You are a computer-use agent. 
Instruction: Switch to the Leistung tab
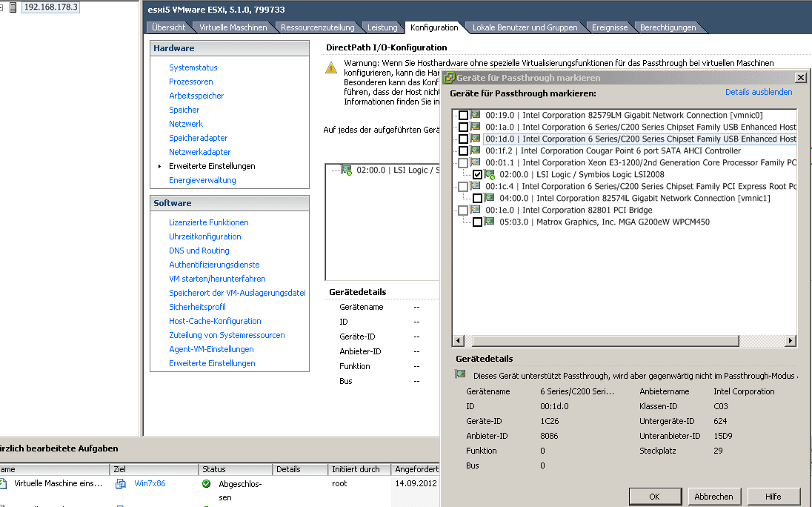[x=382, y=27]
